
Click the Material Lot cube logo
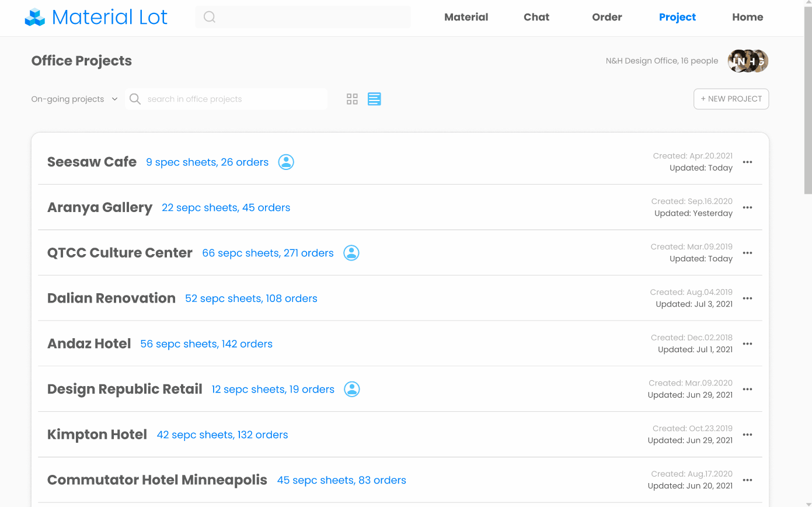34,18
